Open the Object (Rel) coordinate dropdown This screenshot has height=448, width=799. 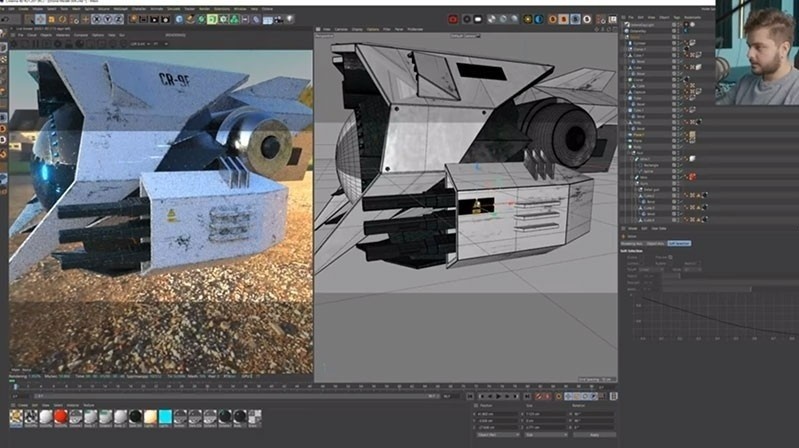[x=497, y=435]
